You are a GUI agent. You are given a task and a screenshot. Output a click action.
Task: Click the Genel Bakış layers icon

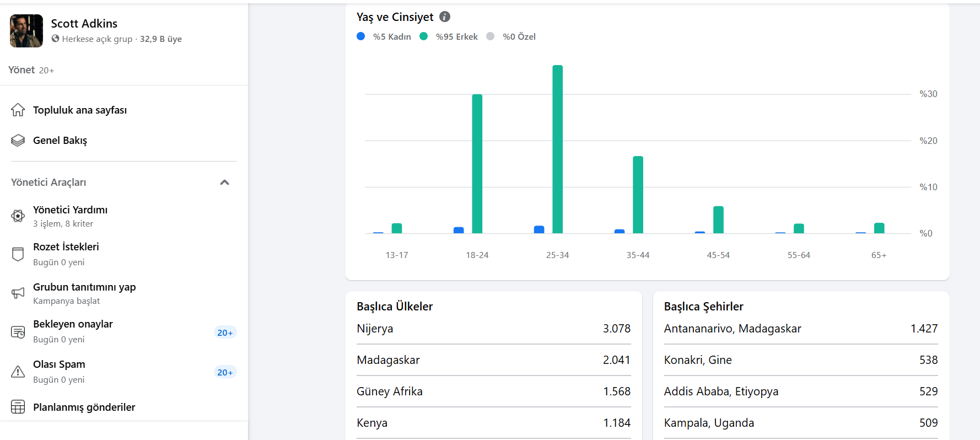[18, 141]
